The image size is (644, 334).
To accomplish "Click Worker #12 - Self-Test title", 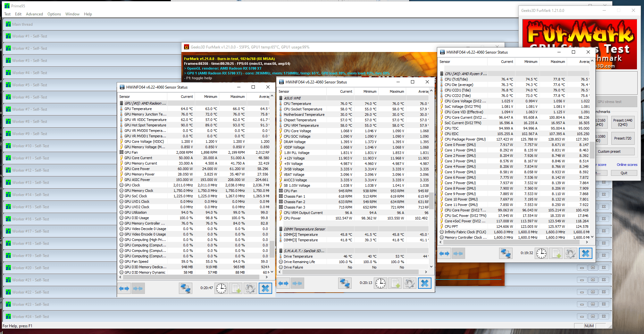I will (x=30, y=170).
